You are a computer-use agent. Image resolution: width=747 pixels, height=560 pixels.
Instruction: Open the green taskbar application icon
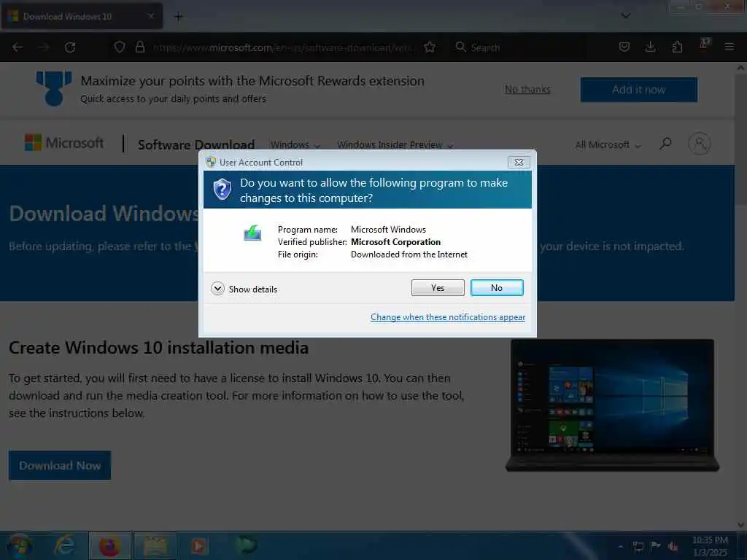pyautogui.click(x=246, y=545)
